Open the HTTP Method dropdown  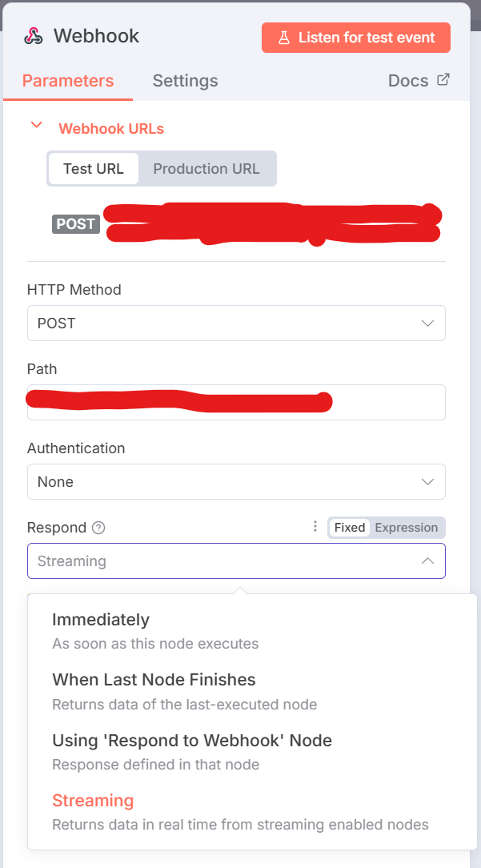click(236, 323)
